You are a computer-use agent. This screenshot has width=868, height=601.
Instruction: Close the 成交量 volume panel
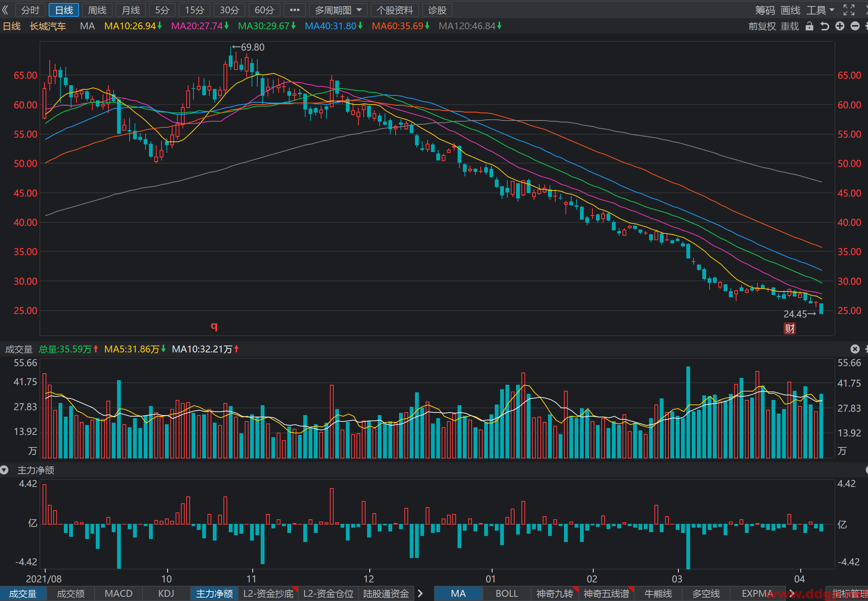click(855, 349)
